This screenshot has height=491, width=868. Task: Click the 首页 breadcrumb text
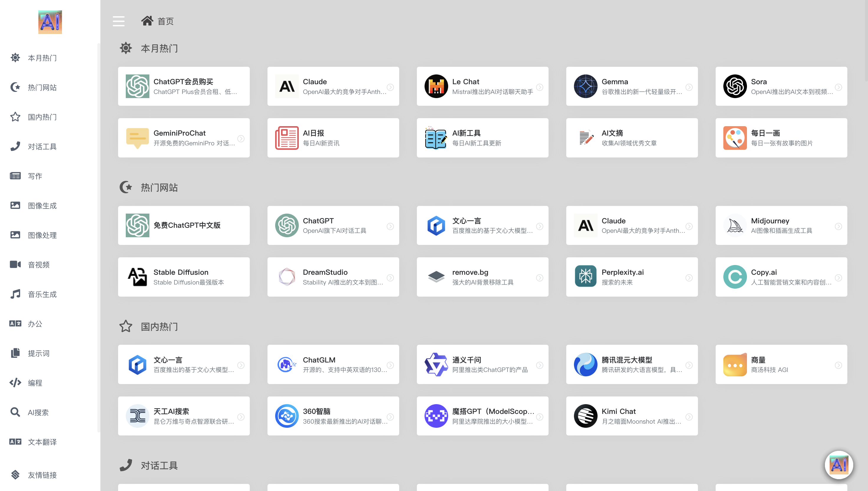coord(165,22)
